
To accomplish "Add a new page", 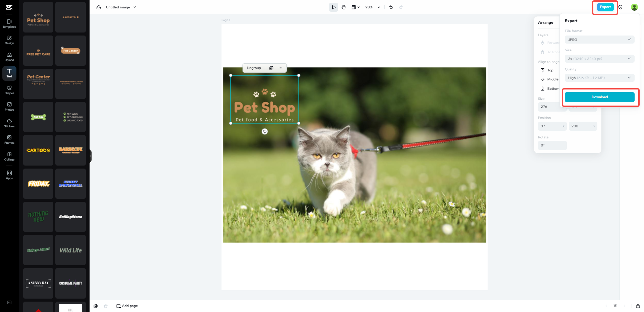I will click(x=127, y=306).
